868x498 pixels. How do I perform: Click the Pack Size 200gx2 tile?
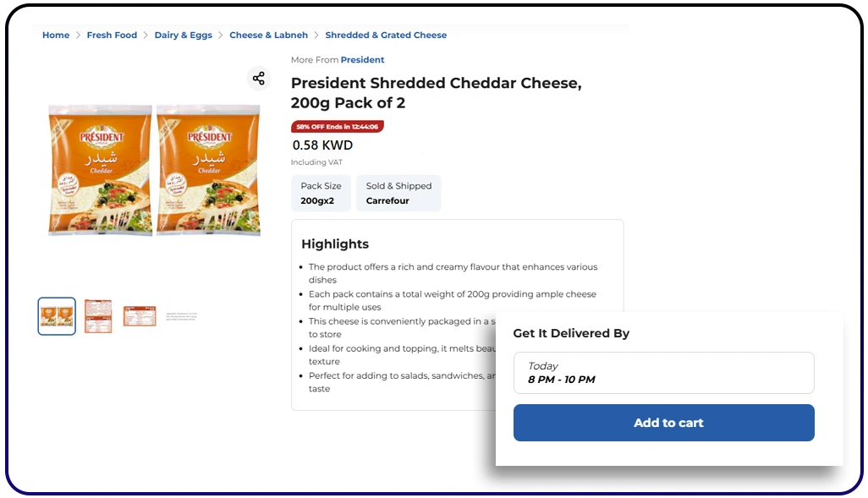pos(321,193)
